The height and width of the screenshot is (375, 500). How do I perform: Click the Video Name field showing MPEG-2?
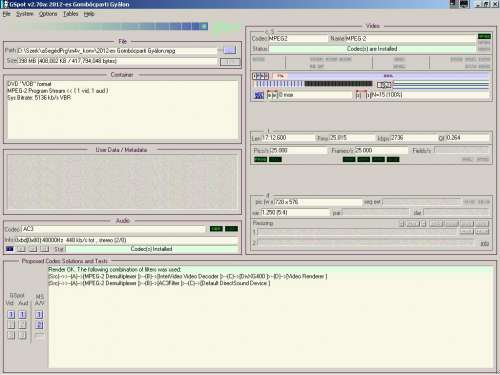click(410, 38)
